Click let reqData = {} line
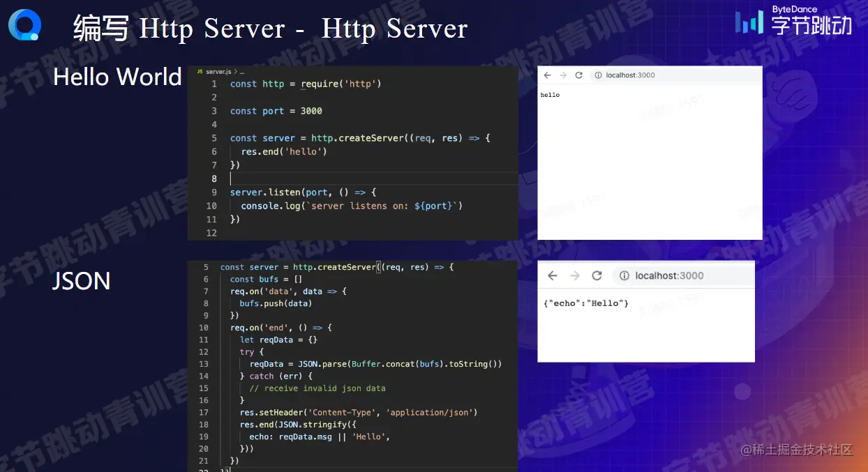The image size is (868, 472). click(x=278, y=340)
